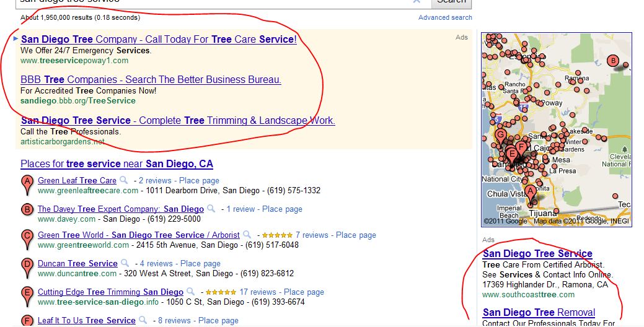This screenshot has width=644, height=327.
Task: Open Green Tree World San Diego listing
Action: [x=139, y=235]
